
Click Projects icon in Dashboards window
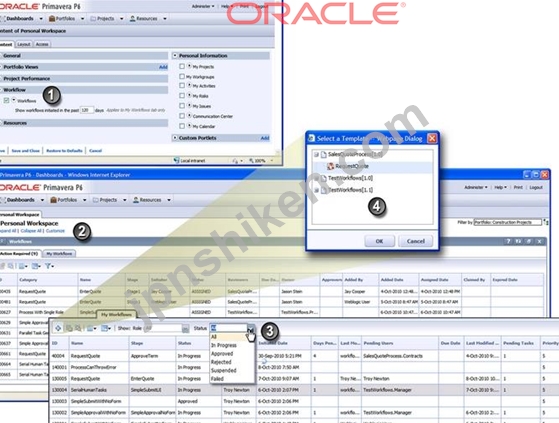[96, 200]
